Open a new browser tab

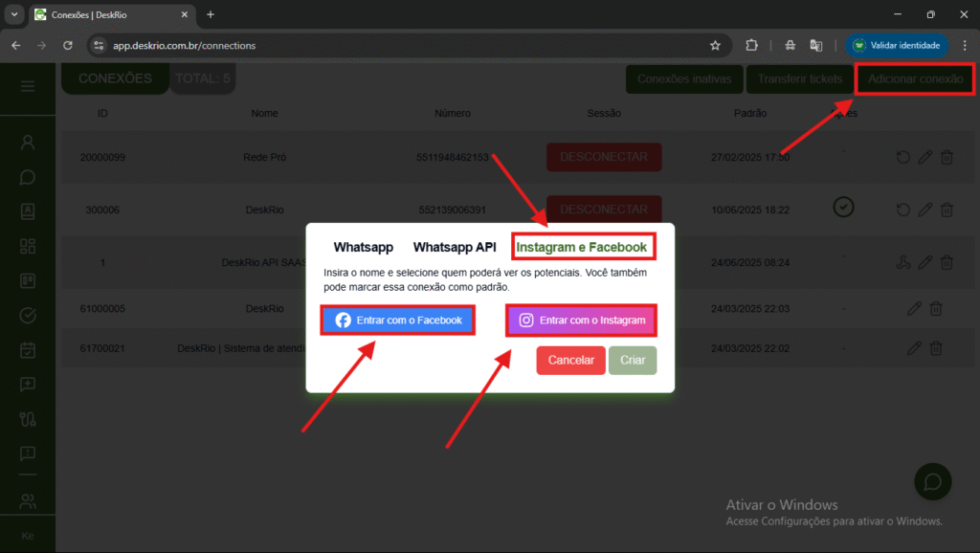[211, 14]
